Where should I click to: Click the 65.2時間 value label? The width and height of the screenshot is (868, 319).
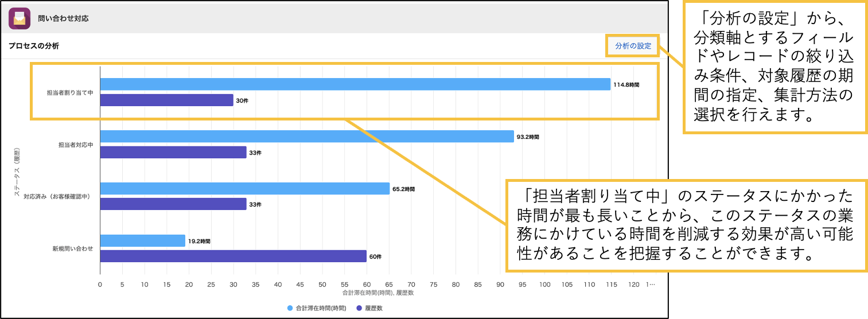(x=403, y=189)
